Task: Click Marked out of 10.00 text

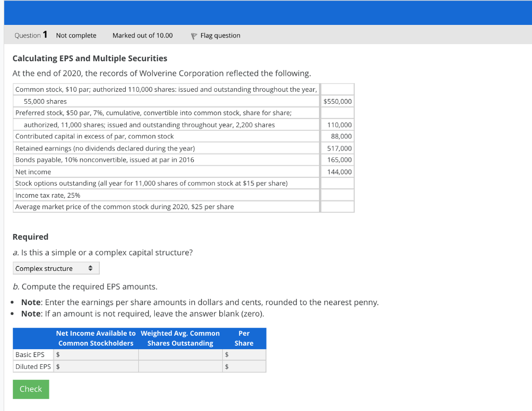Action: (142, 35)
